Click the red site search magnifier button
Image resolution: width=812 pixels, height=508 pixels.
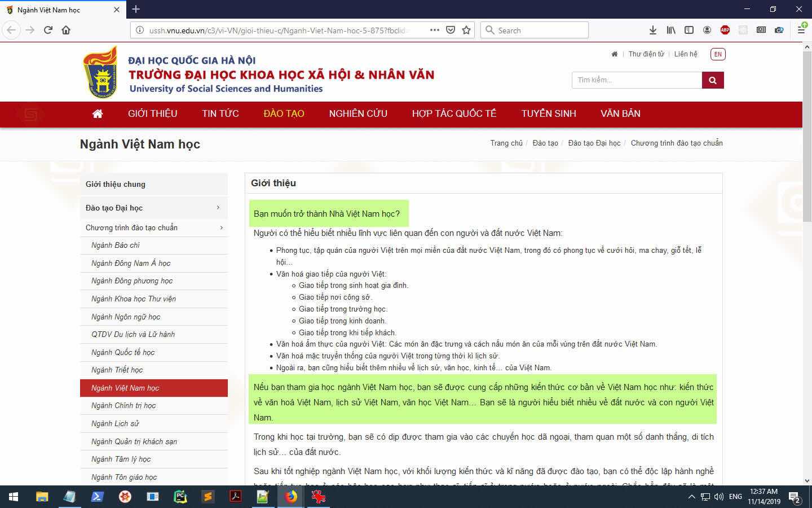pyautogui.click(x=713, y=80)
